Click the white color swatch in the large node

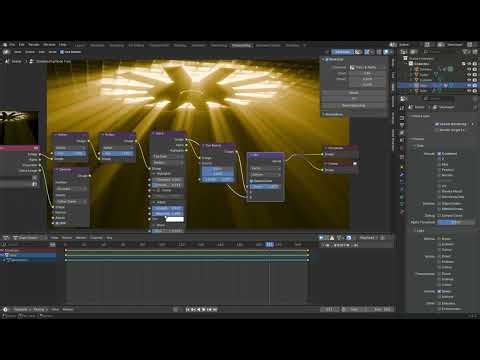[175, 219]
